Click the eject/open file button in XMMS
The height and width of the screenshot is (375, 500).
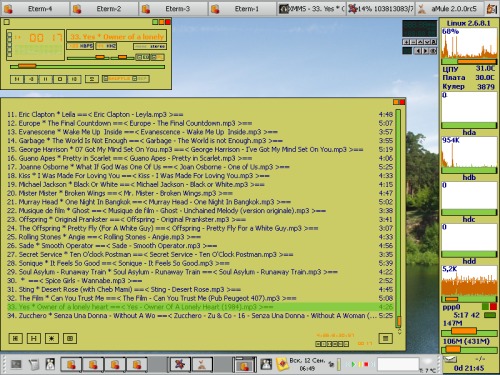click(92, 79)
